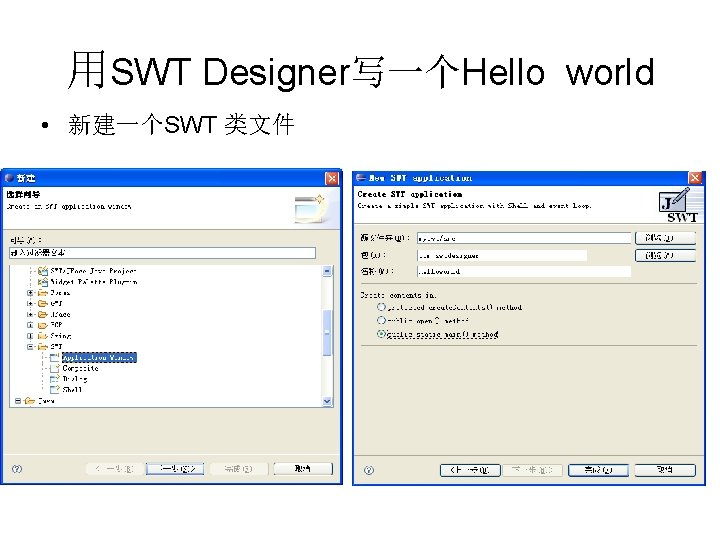Viewport: 720px width, 540px height.
Task: Select the Shell item under SWT
Action: pyautogui.click(x=72, y=389)
